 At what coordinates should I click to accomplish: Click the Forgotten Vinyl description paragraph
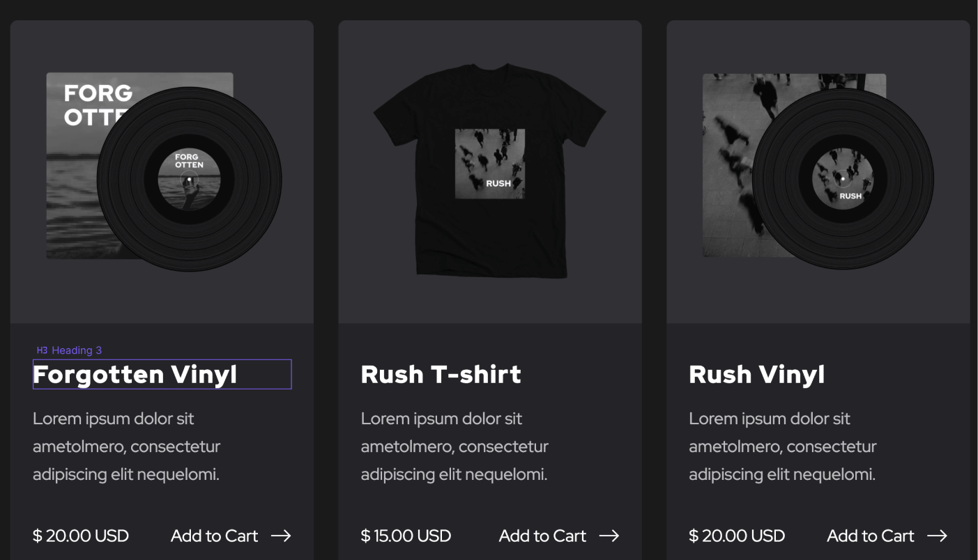pyautogui.click(x=126, y=446)
